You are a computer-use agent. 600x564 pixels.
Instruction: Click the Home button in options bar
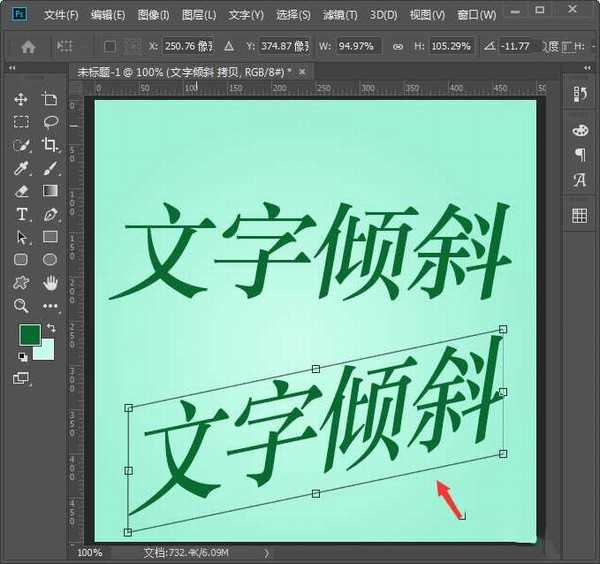(x=28, y=46)
